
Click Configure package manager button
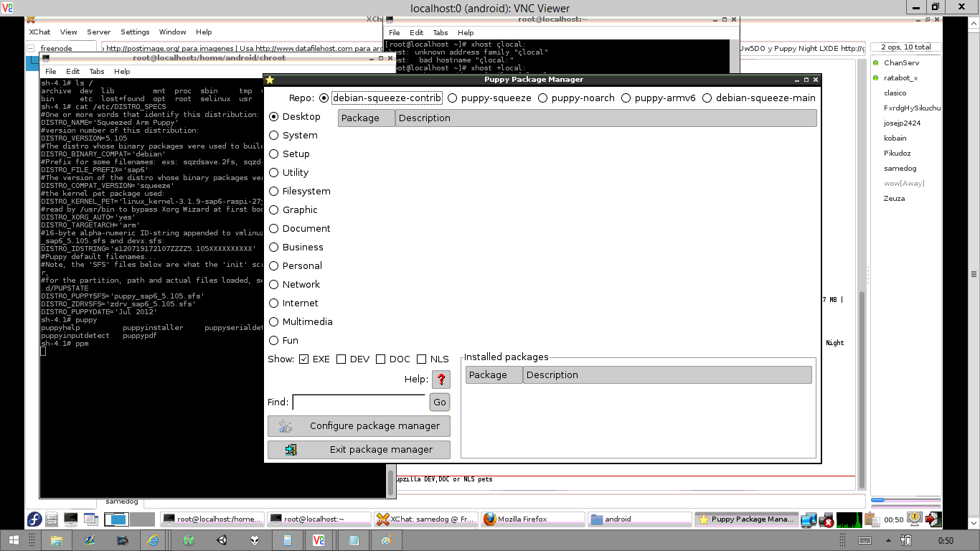click(x=359, y=425)
